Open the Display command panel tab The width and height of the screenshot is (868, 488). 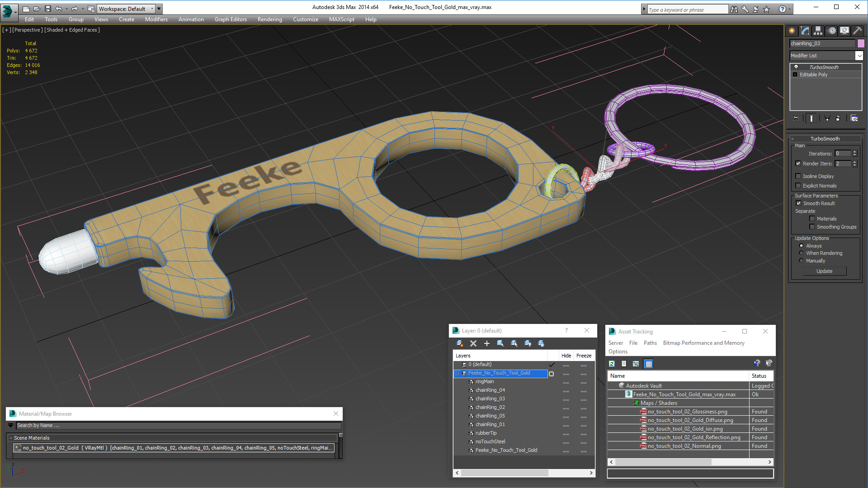point(844,30)
